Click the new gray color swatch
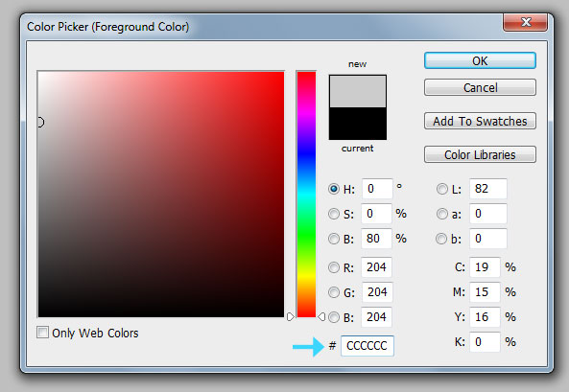 [x=358, y=91]
